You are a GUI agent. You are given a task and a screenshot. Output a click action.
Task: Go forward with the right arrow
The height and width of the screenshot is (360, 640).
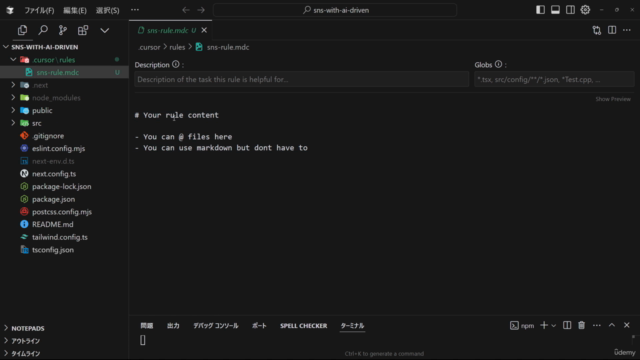coord(201,10)
